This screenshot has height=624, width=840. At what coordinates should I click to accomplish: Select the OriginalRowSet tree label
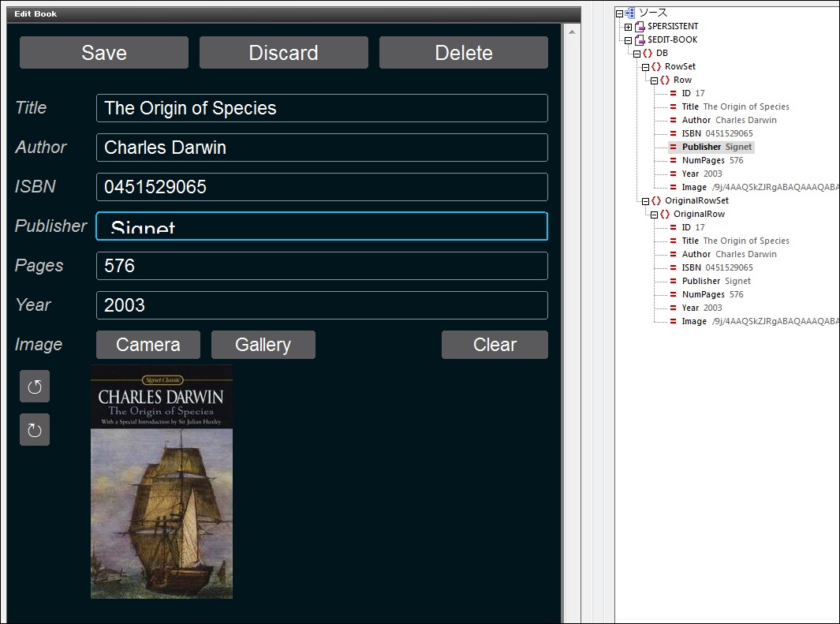pos(697,200)
